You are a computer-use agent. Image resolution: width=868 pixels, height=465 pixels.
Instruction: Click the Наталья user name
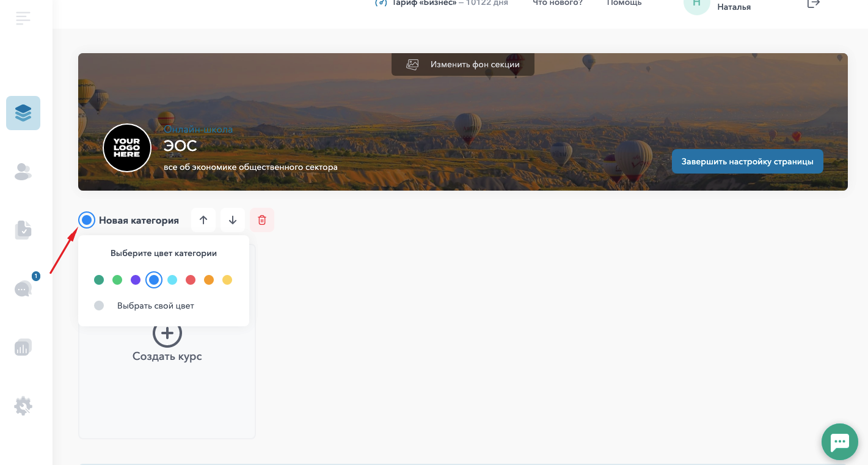[x=734, y=7]
